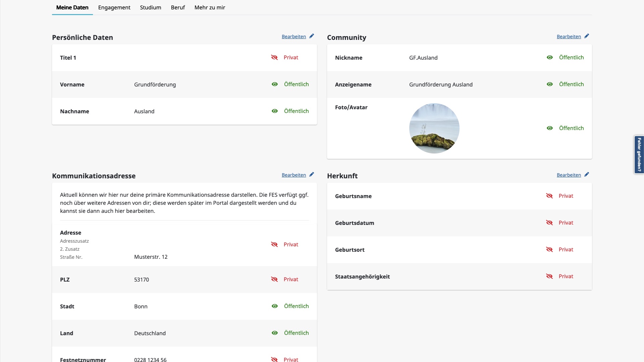This screenshot has height=362, width=644.
Task: Click street value Musterstr. 12
Action: click(x=151, y=257)
